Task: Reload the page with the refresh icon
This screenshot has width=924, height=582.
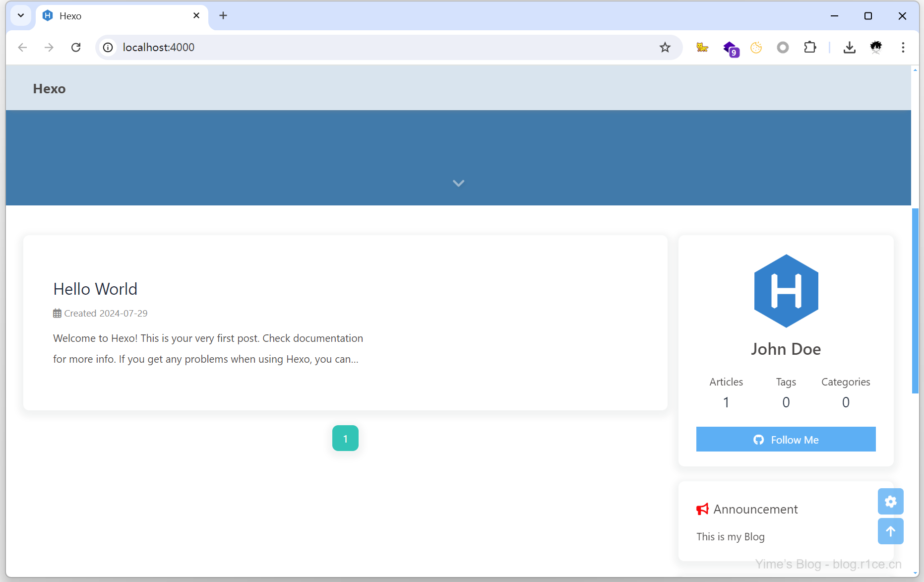Action: (76, 47)
